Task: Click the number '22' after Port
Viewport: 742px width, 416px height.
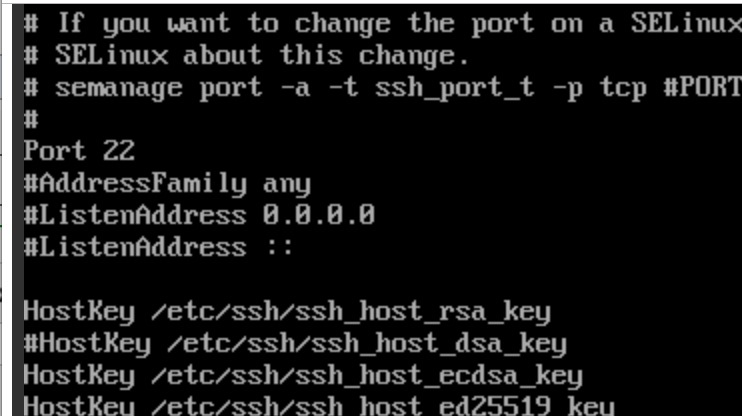Action: coord(119,151)
